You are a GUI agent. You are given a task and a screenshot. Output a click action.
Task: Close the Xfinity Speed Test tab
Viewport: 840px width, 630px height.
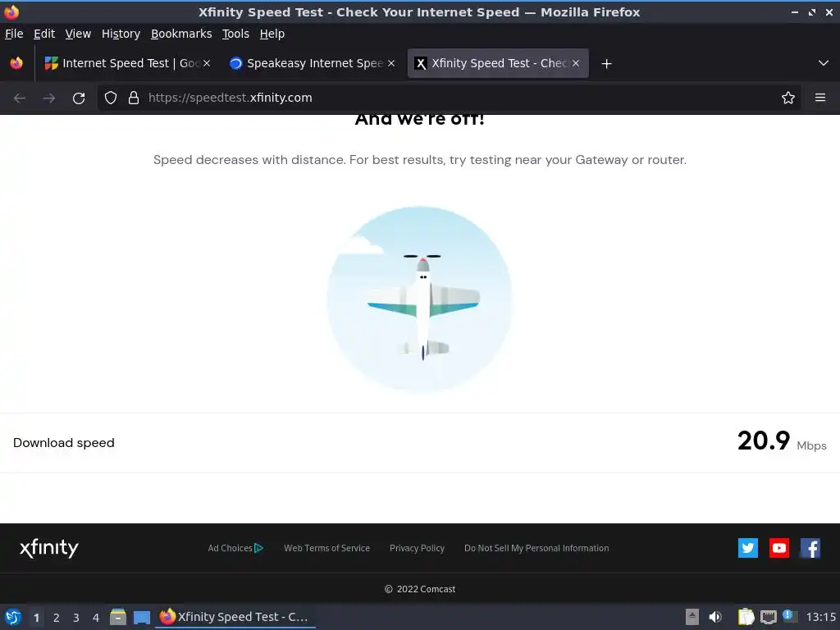click(x=576, y=63)
